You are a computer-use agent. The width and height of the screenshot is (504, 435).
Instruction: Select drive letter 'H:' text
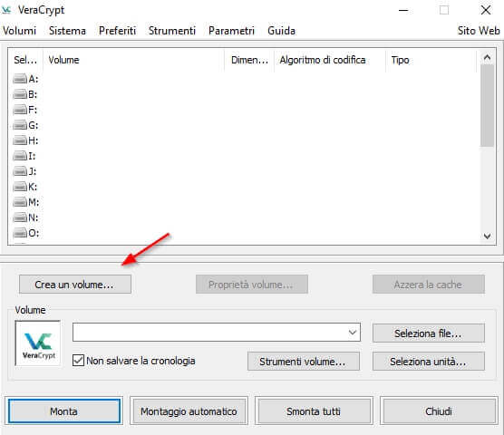point(34,140)
